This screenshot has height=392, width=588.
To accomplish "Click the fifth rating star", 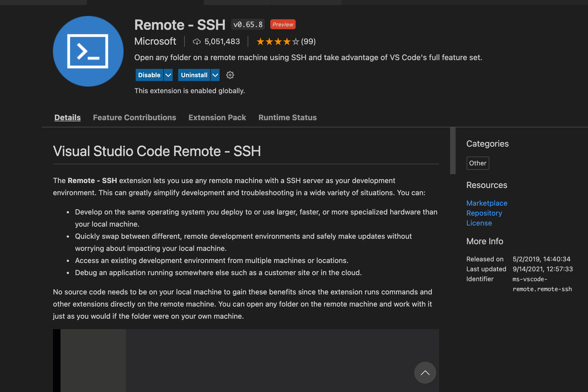I will tap(295, 41).
